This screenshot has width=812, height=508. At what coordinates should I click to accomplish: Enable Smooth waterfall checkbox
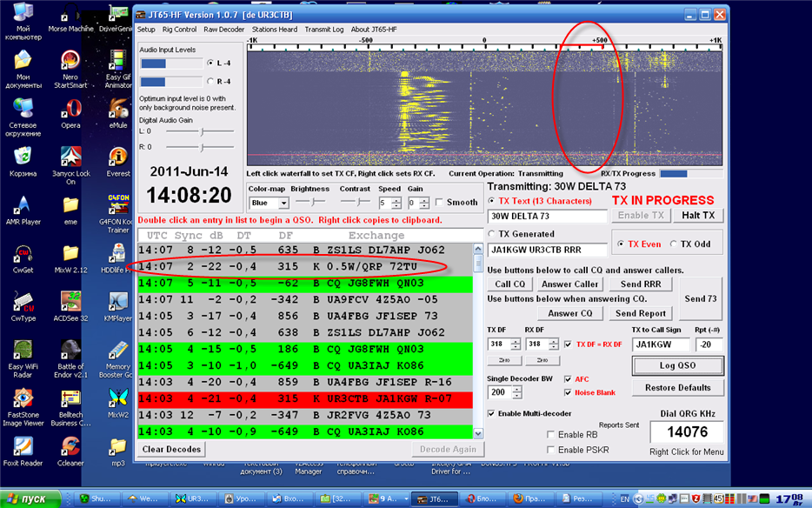439,202
